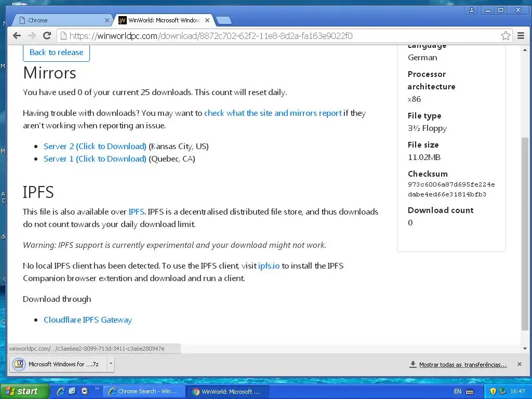Click the Download count label

point(441,210)
